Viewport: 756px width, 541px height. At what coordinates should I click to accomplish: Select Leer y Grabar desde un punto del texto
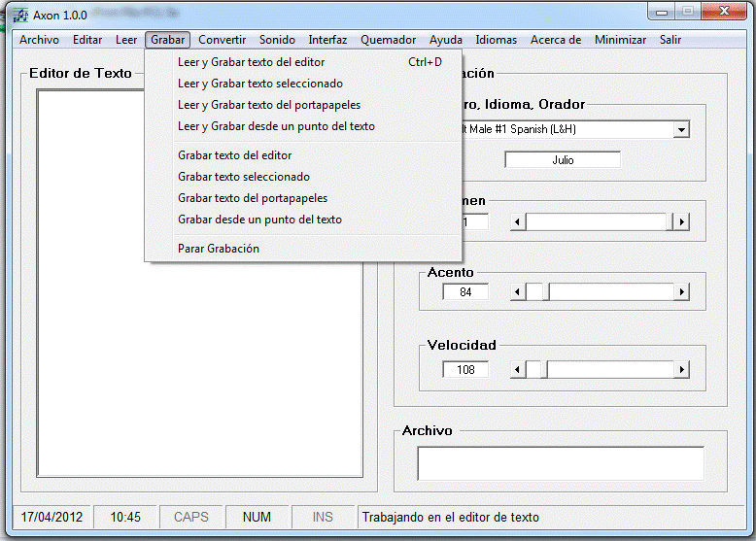tap(276, 126)
